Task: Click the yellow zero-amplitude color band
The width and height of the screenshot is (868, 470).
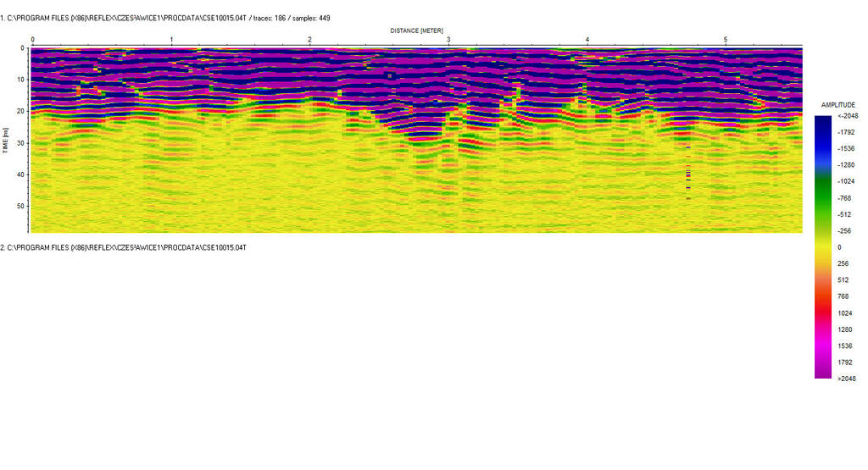Action: 823,247
